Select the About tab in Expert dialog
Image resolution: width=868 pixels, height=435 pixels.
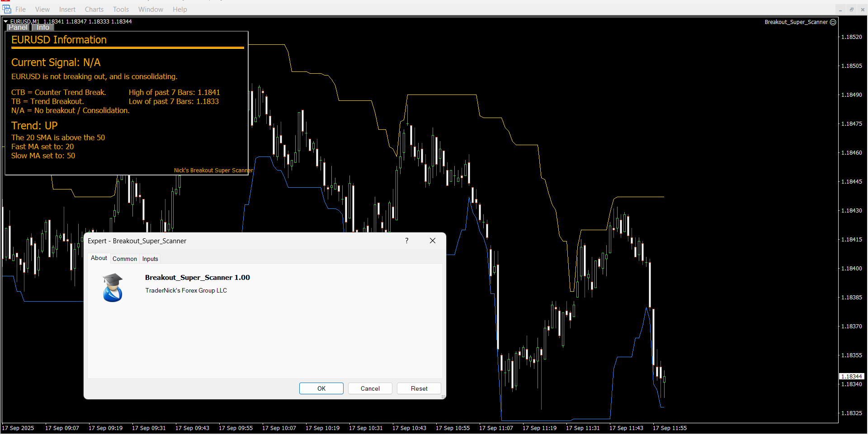pos(99,258)
